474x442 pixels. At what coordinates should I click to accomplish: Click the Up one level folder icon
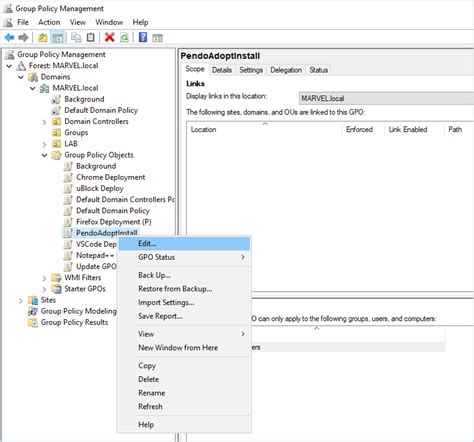(x=43, y=37)
